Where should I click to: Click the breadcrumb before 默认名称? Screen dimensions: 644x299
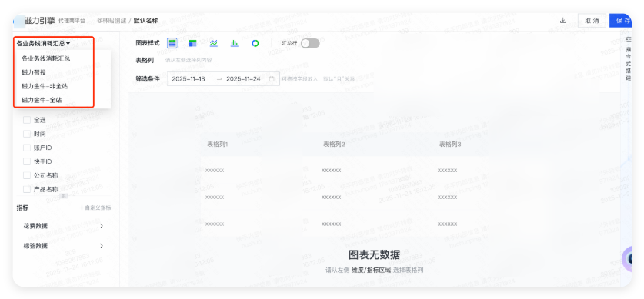point(112,20)
